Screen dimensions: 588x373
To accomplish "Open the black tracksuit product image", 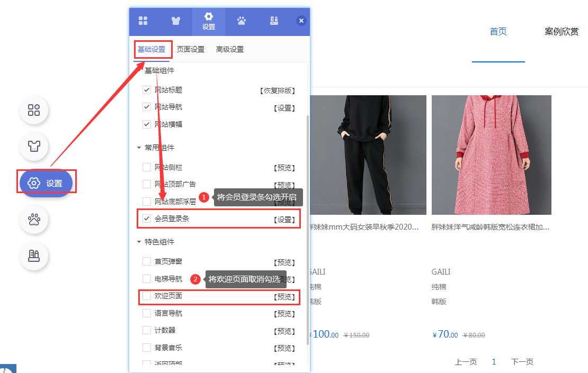I will (x=368, y=154).
